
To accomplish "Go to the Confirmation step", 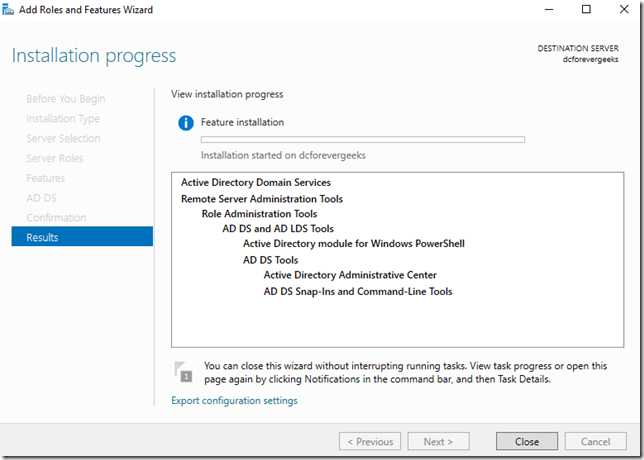I will click(56, 217).
